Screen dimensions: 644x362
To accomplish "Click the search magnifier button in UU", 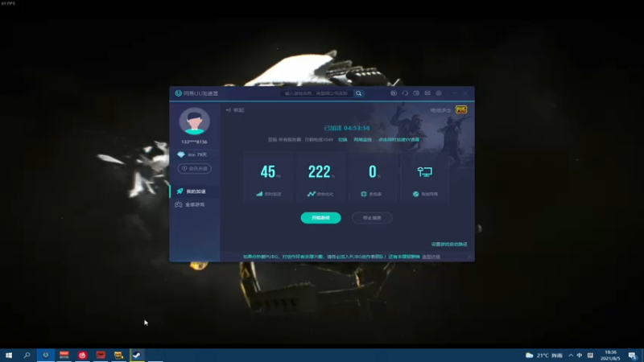I will coord(358,93).
